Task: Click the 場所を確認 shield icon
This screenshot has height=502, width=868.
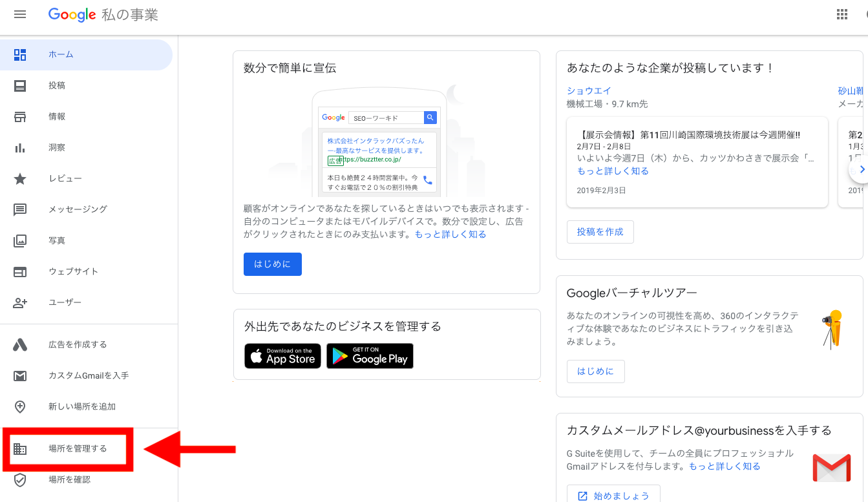Action: [x=20, y=480]
